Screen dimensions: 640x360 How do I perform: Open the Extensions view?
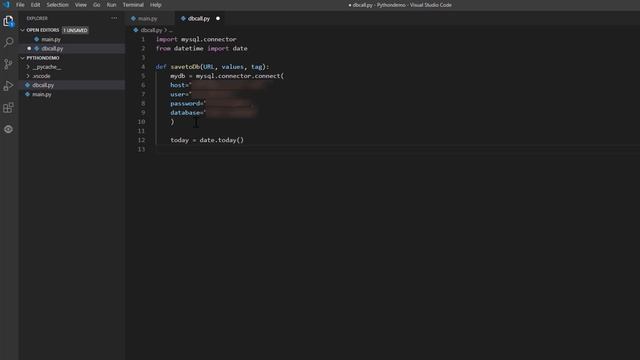coord(9,107)
